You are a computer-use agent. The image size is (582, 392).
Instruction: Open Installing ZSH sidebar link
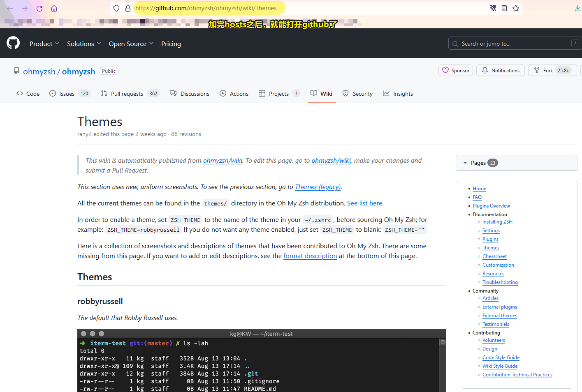(x=497, y=222)
